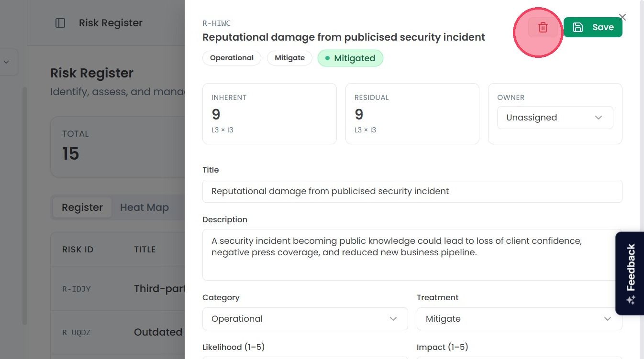644x359 pixels.
Task: Open risk row R-UQDZ
Action: 118,332
